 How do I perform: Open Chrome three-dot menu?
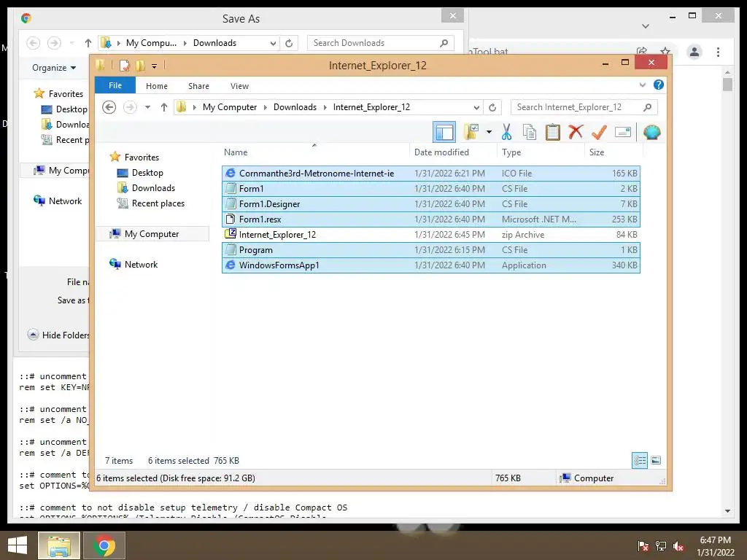pos(718,52)
